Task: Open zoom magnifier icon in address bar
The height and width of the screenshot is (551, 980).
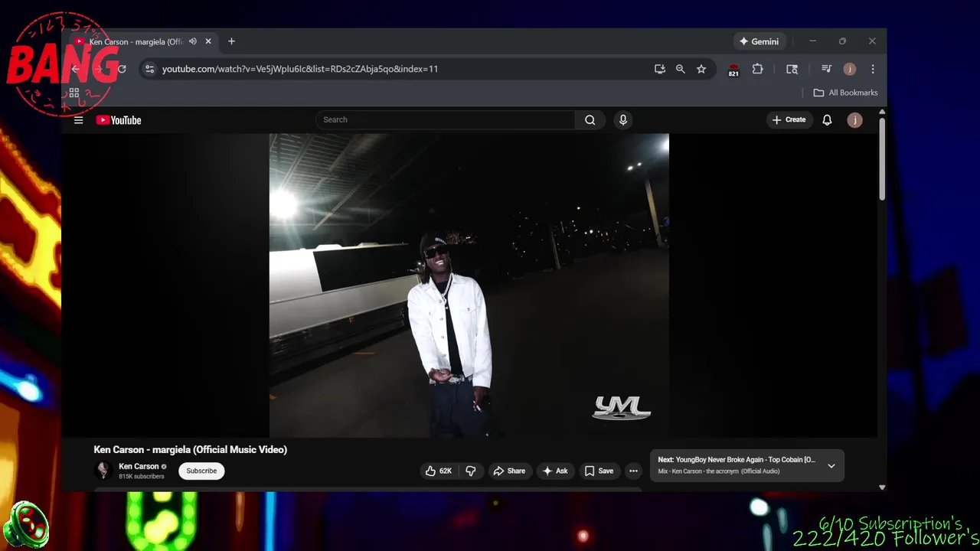Action: point(681,69)
